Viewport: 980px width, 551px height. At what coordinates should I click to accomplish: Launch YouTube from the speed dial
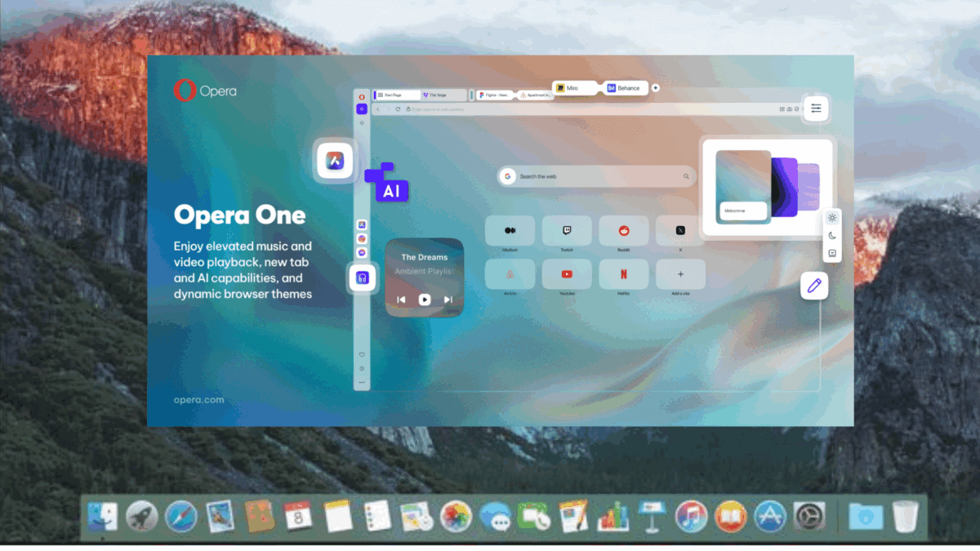pyautogui.click(x=567, y=273)
